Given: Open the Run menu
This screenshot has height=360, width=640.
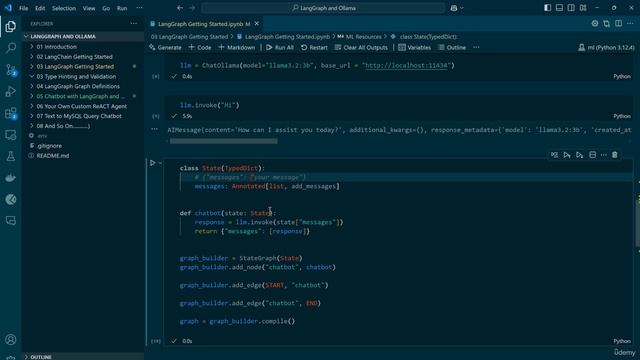Looking at the screenshot, I should pyautogui.click(x=122, y=8).
